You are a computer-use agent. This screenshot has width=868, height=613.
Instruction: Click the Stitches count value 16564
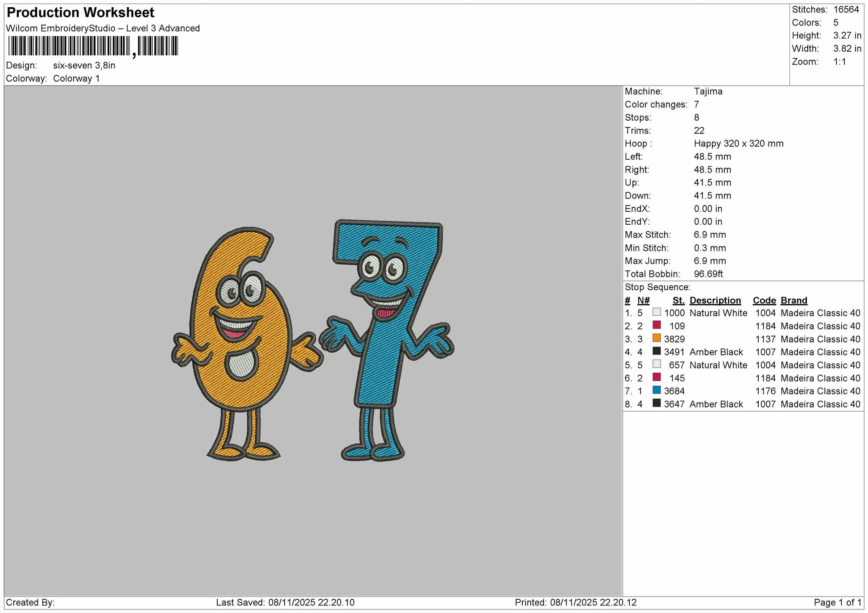tap(846, 10)
